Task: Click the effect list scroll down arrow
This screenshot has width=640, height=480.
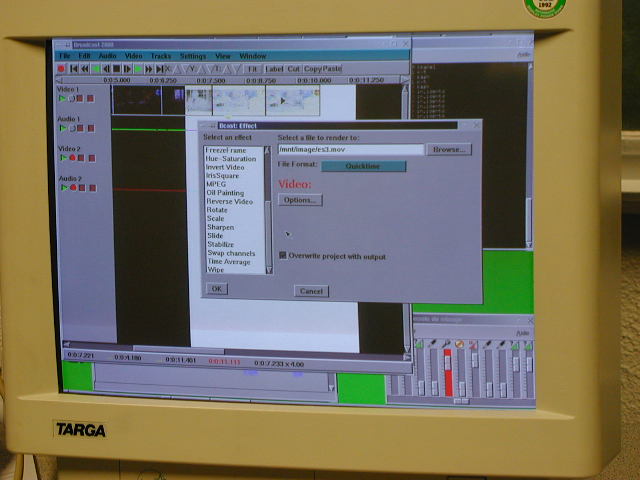Action: click(x=267, y=270)
